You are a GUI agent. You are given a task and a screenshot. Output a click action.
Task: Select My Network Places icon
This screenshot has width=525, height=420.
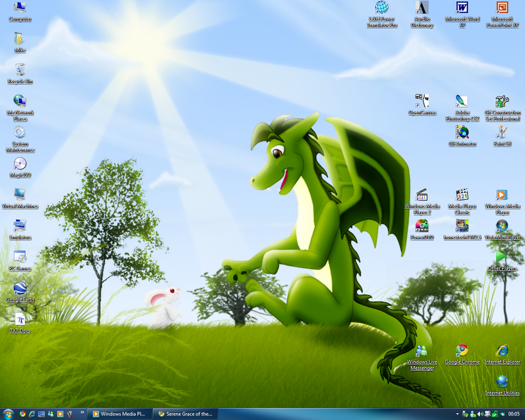(20, 108)
